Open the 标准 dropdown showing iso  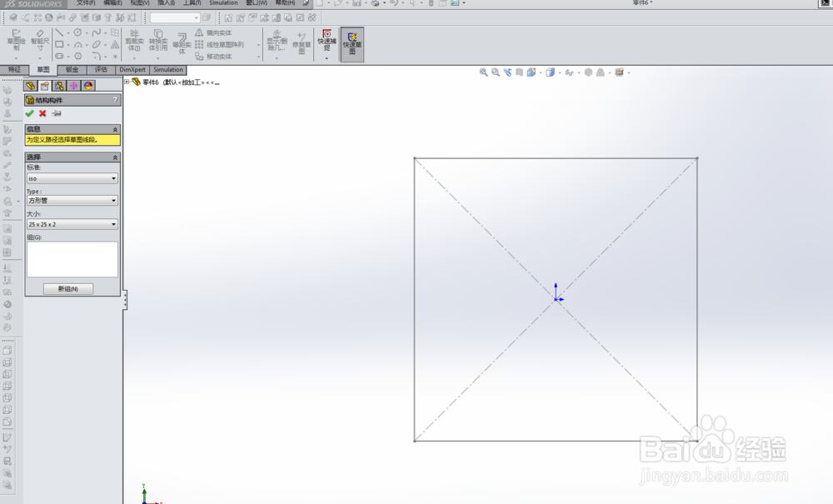coord(113,178)
